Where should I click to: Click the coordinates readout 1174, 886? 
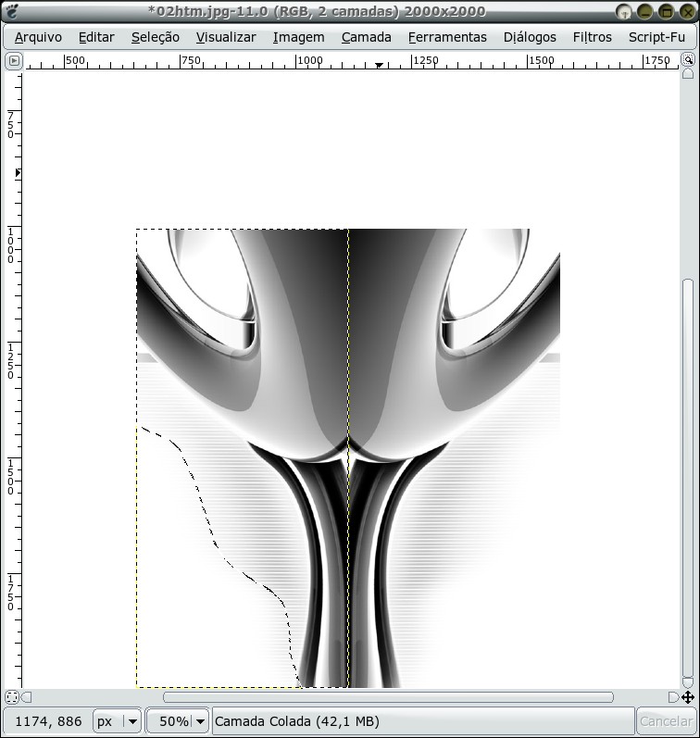point(48,721)
